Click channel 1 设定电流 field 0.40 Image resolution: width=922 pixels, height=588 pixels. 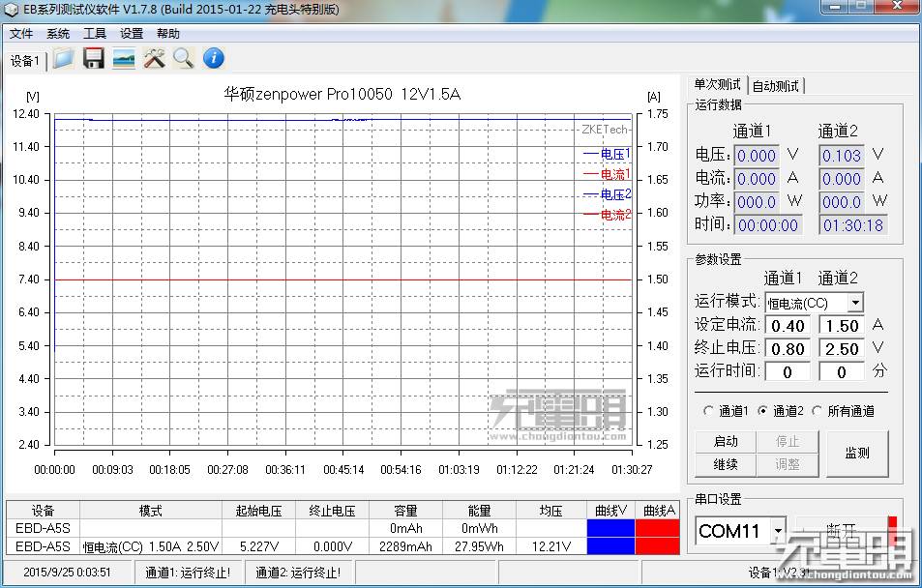tap(788, 325)
